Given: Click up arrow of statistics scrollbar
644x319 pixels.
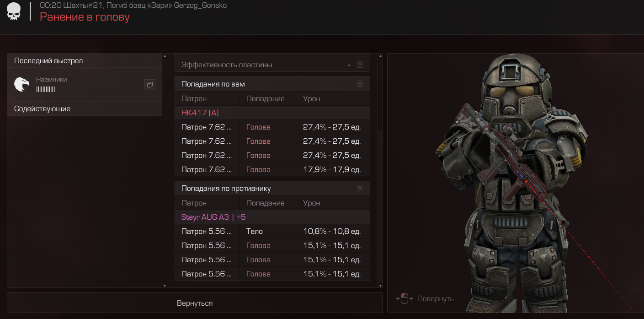Looking at the screenshot, I should [x=380, y=56].
